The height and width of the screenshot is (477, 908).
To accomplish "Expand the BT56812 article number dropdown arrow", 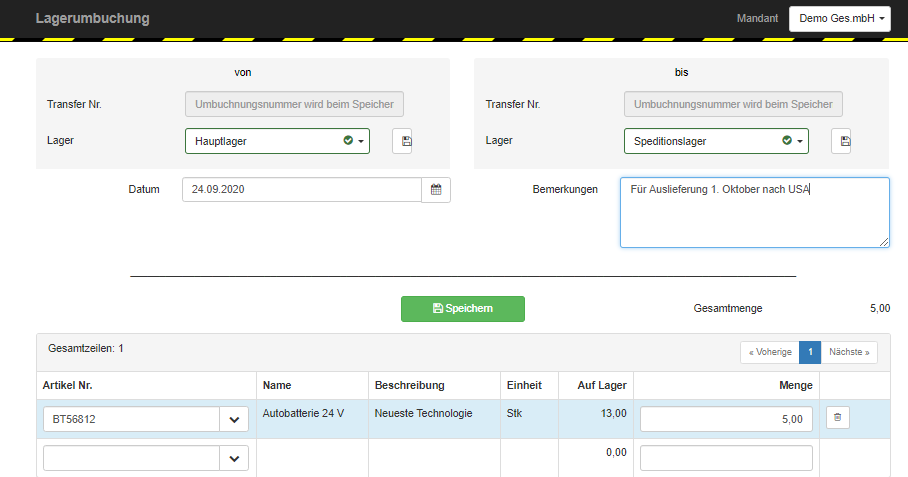I will pos(234,420).
